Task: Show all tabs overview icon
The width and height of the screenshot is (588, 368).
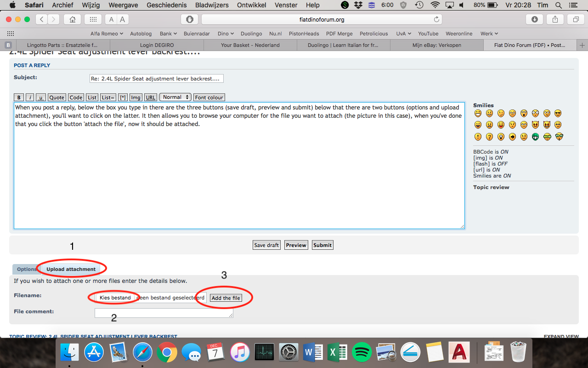Action: (x=576, y=19)
